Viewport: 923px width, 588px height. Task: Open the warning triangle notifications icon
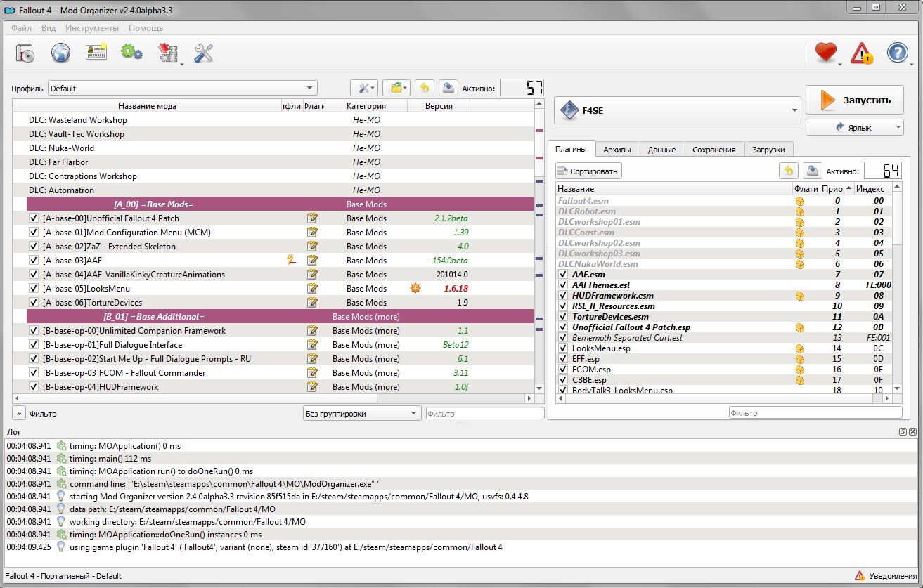pyautogui.click(x=862, y=53)
